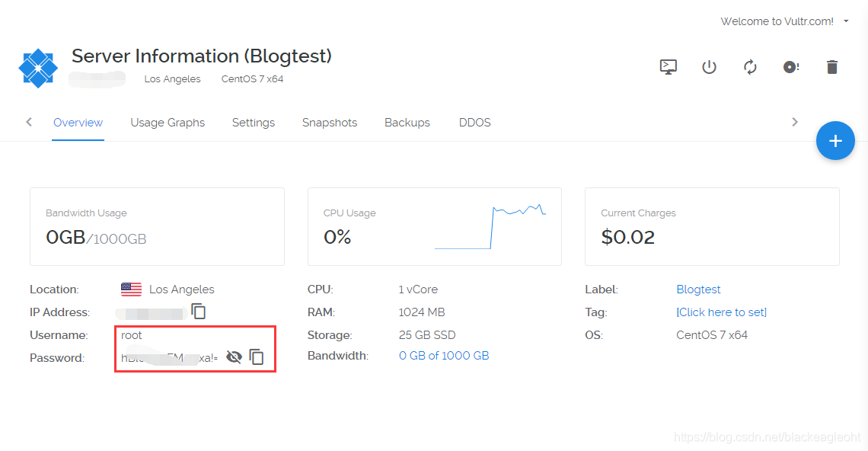This screenshot has height=451, width=868.
Task: Switch to the Usage Graphs tab
Action: tap(168, 123)
